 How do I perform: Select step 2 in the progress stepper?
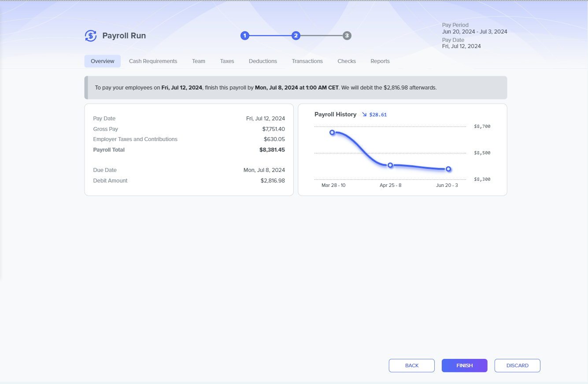[296, 36]
